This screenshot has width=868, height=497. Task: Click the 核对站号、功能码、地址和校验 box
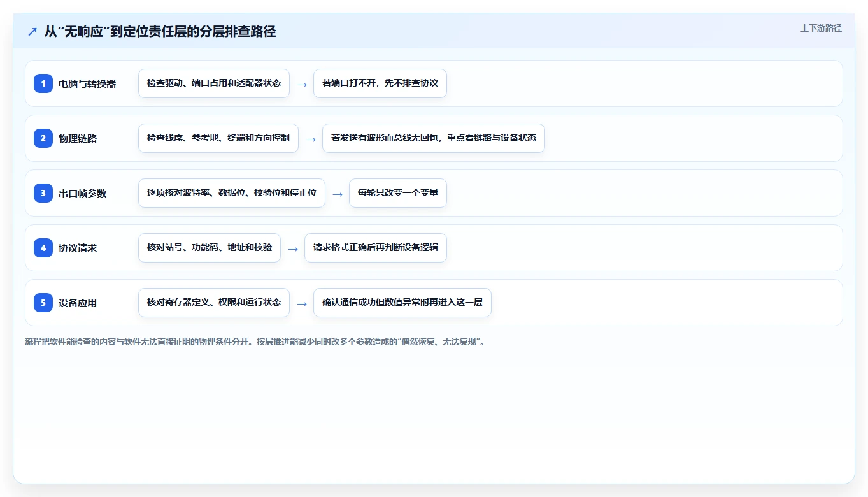tap(210, 248)
